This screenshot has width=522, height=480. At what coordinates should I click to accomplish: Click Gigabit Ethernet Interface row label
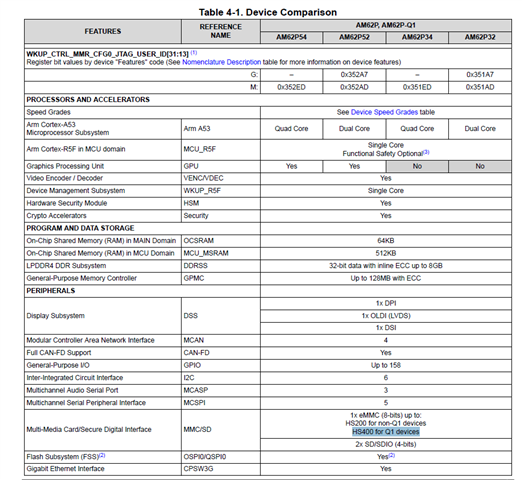pos(65,469)
